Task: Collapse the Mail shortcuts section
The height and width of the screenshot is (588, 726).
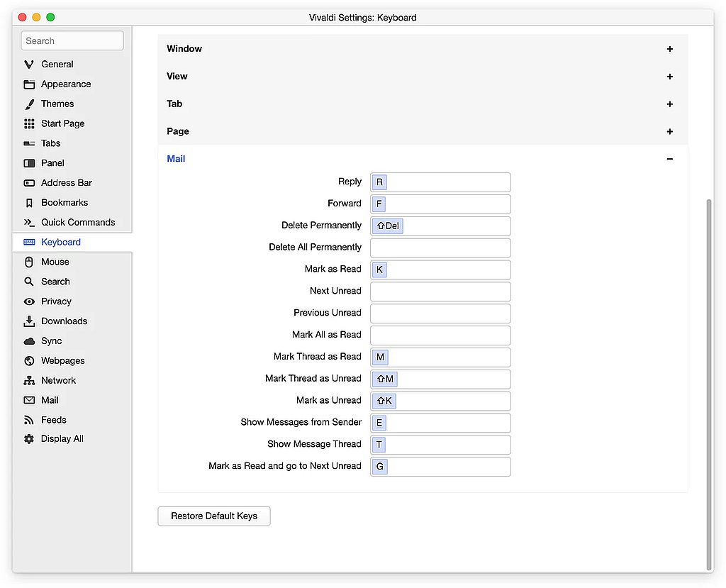Action: tap(669, 159)
